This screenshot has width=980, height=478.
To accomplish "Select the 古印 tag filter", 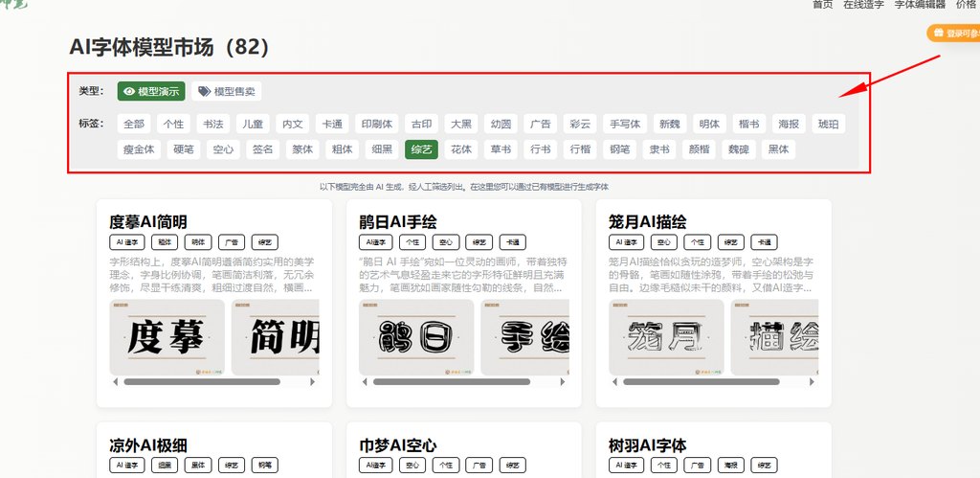I will click(421, 124).
